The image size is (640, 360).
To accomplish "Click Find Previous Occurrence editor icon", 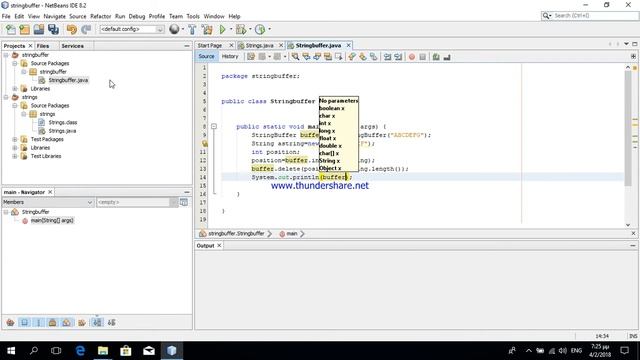I will 306,57.
